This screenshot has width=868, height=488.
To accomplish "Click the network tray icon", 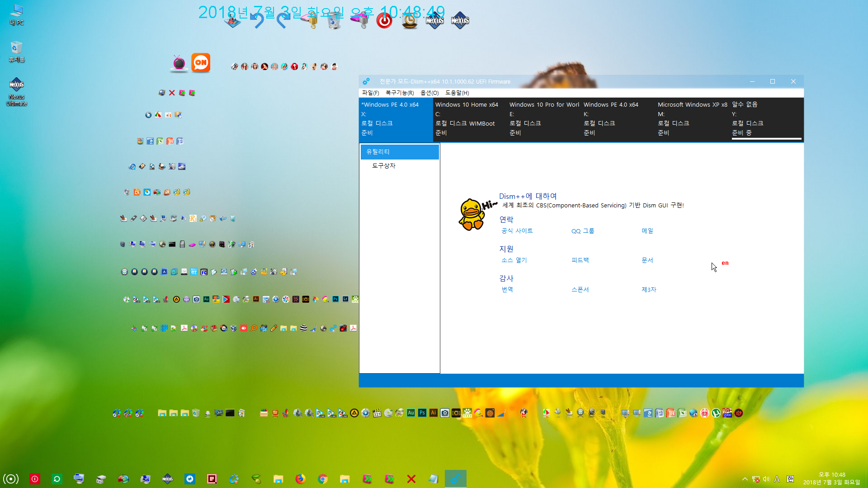I will tap(755, 479).
